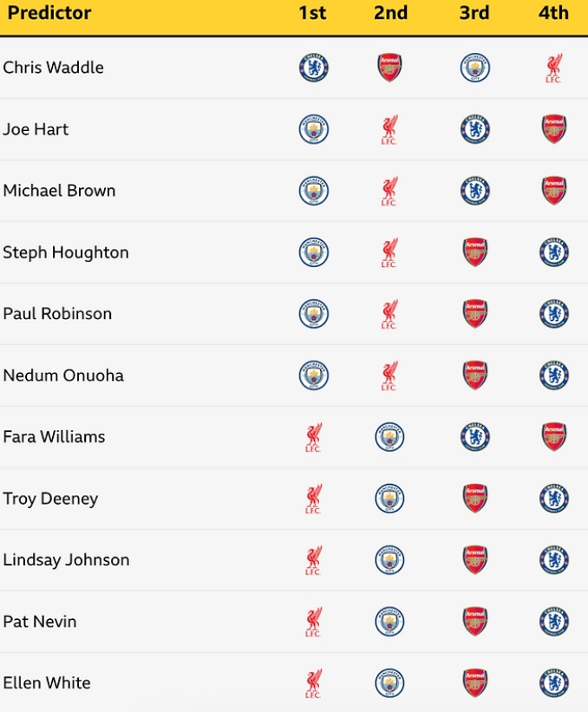Image resolution: width=588 pixels, height=712 pixels.
Task: Click the 4th column header
Action: [553, 13]
